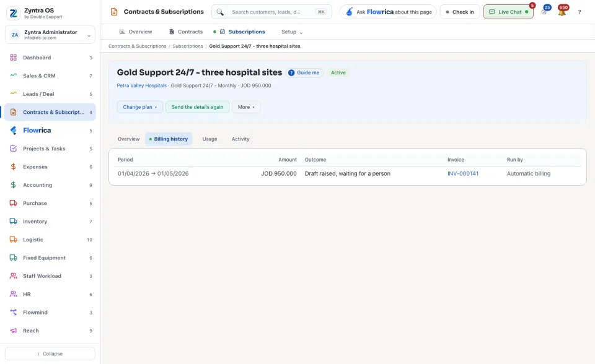Image resolution: width=595 pixels, height=364 pixels.
Task: Click the Check in button
Action: (x=459, y=12)
